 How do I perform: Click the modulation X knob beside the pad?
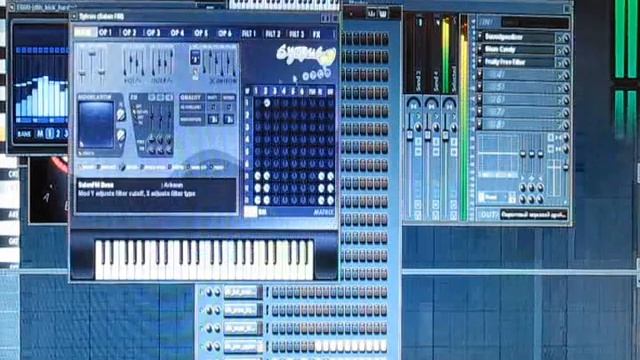coord(121,115)
